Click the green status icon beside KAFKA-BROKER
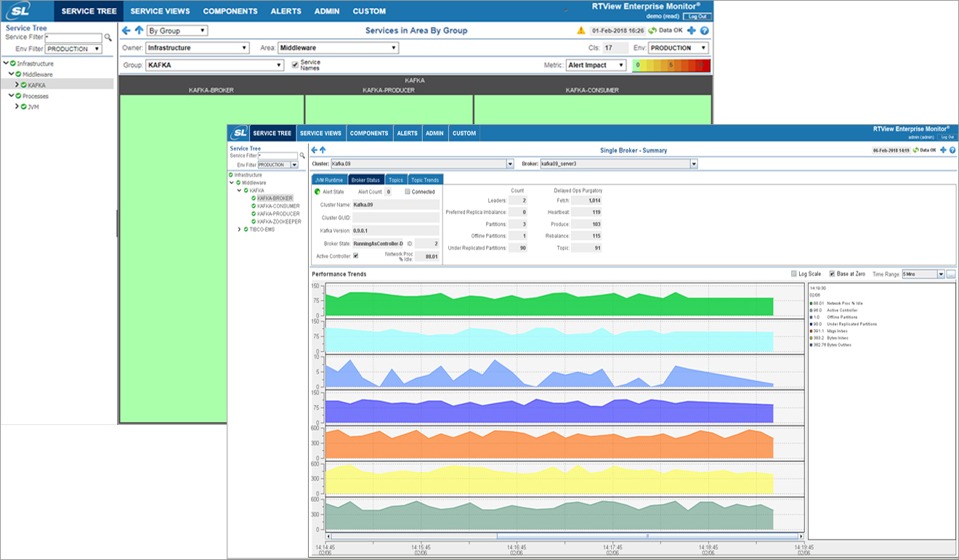This screenshot has width=959, height=560. [x=254, y=198]
